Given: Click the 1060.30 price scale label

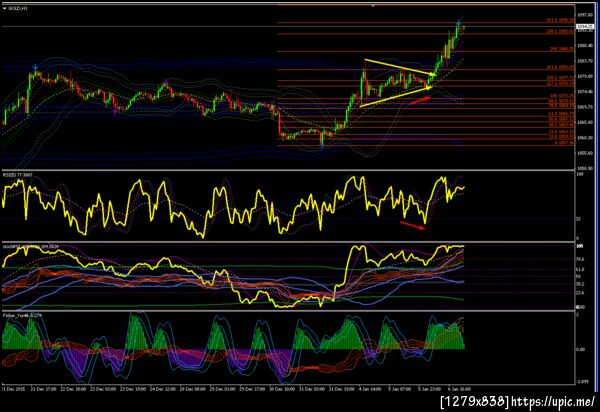Looking at the screenshot, I should tap(585, 138).
